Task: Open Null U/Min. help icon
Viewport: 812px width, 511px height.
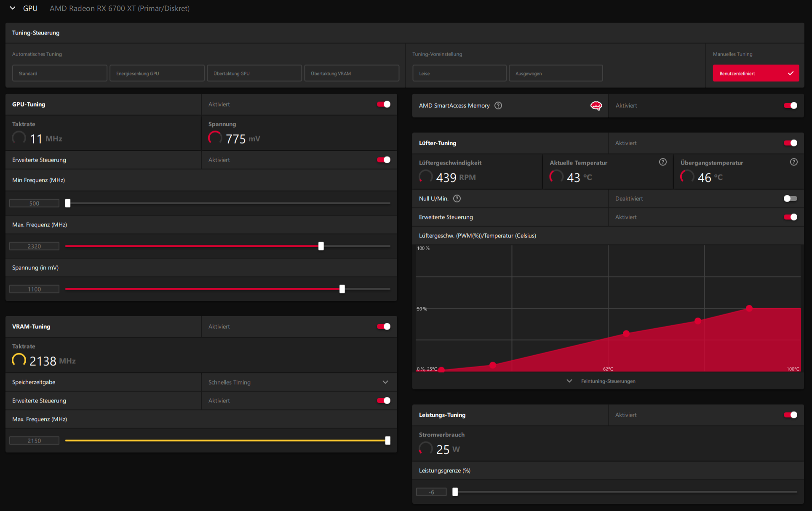Action: [457, 199]
